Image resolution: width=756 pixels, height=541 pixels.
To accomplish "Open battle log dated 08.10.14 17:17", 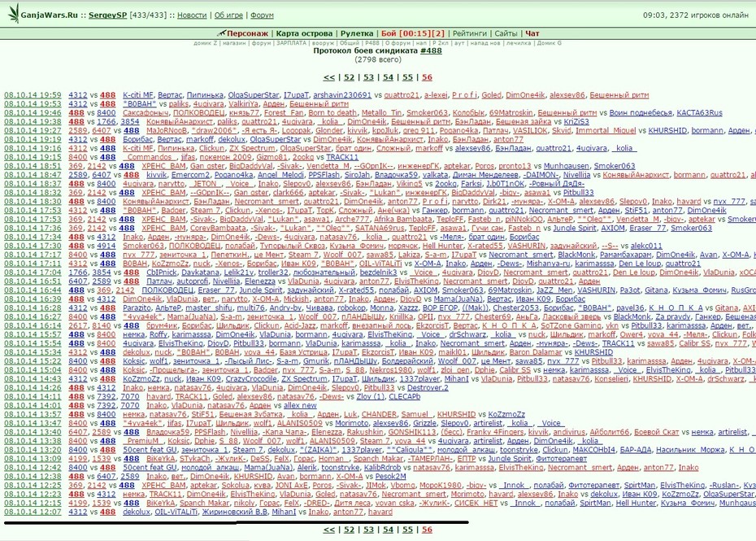I will [x=33, y=255].
